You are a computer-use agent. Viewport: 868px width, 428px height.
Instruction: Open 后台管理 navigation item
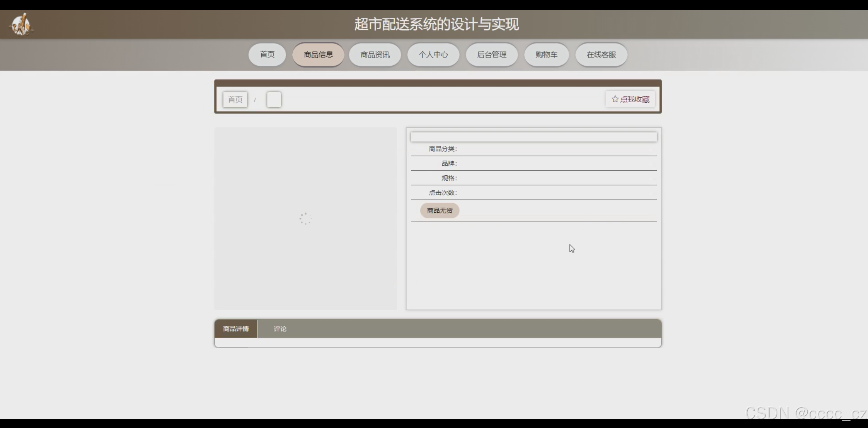491,55
